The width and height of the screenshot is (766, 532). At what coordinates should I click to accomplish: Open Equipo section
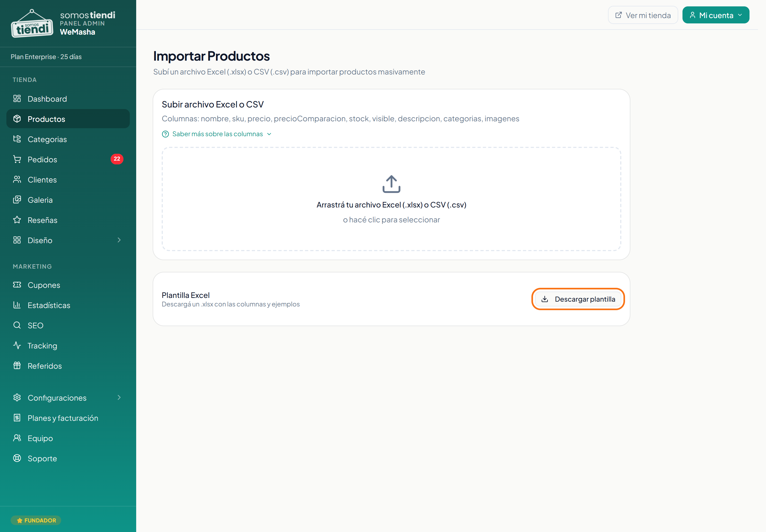pyautogui.click(x=68, y=438)
